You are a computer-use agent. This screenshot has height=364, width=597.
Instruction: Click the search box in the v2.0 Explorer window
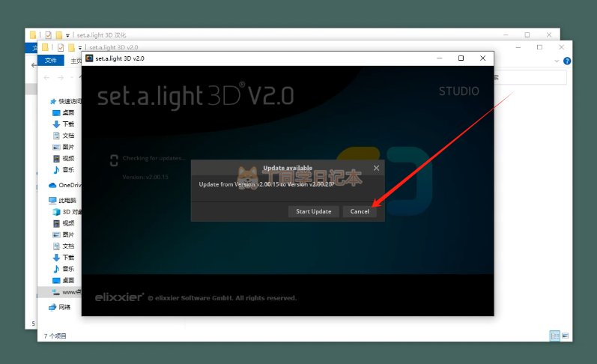pos(530,78)
